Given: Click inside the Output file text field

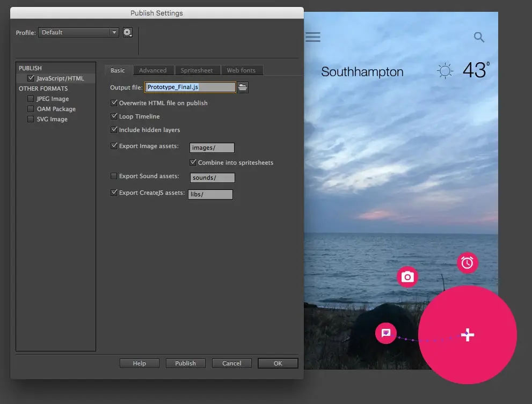Looking at the screenshot, I should pyautogui.click(x=191, y=87).
